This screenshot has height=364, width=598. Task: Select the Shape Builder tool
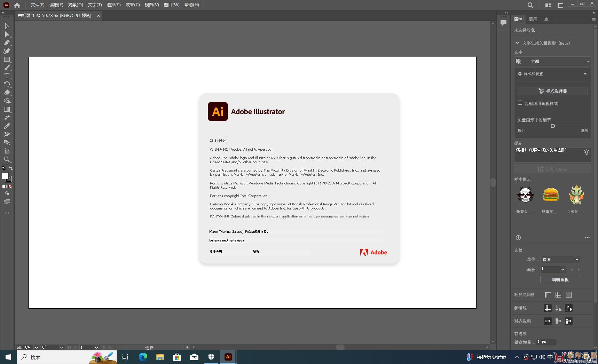click(7, 101)
